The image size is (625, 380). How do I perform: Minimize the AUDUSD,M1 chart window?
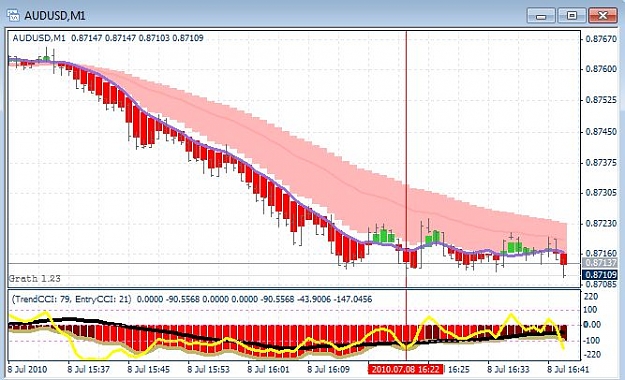pyautogui.click(x=540, y=16)
